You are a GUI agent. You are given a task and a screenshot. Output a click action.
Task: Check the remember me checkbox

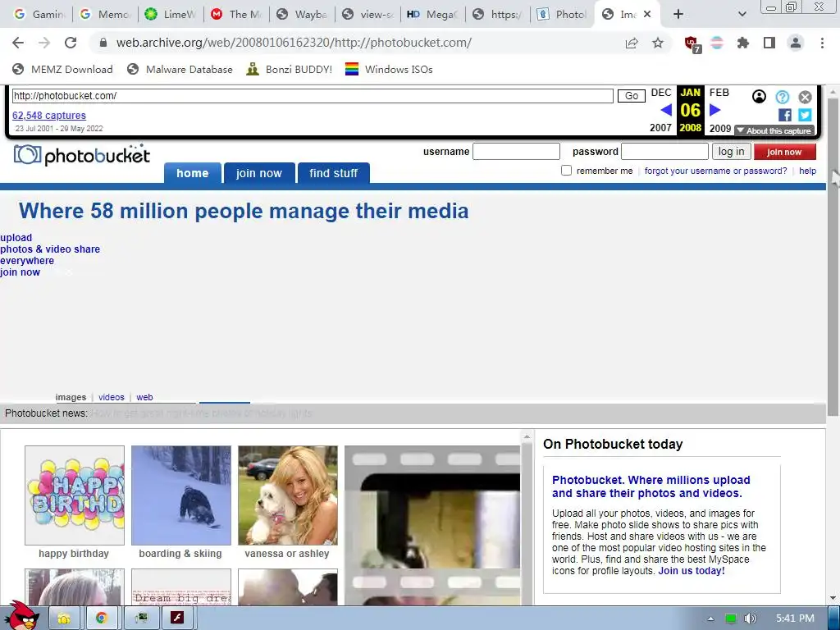[x=566, y=171]
